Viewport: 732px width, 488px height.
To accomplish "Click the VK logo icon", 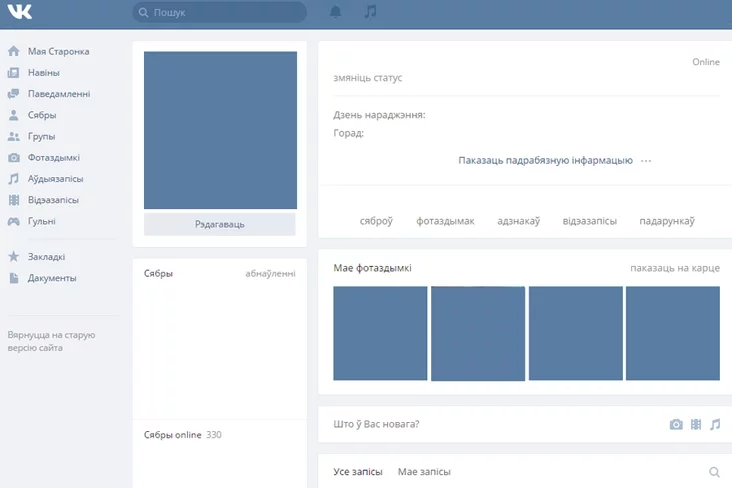I will coord(19,13).
